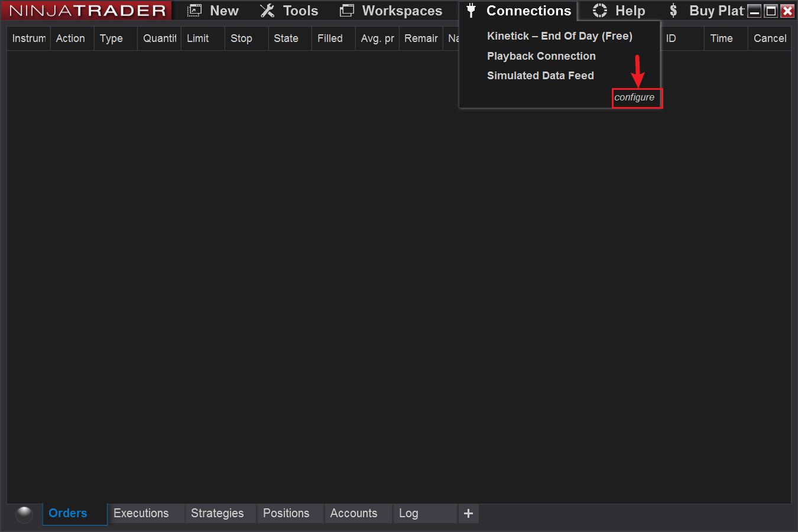Image resolution: width=798 pixels, height=532 pixels.
Task: Click the Filled column header
Action: pos(333,38)
